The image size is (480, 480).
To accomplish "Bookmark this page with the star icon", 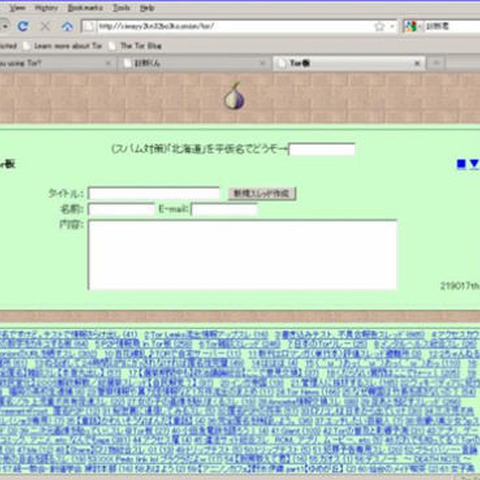I will [x=379, y=26].
